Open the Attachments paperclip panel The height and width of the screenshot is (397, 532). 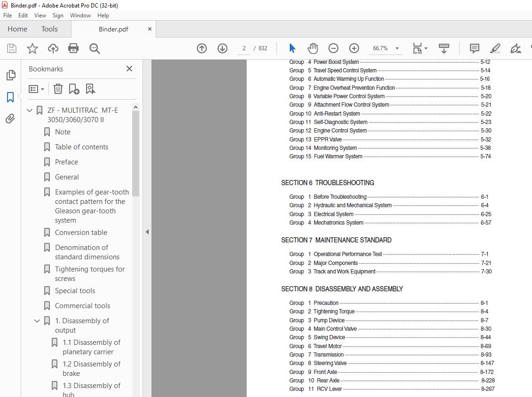click(x=10, y=119)
